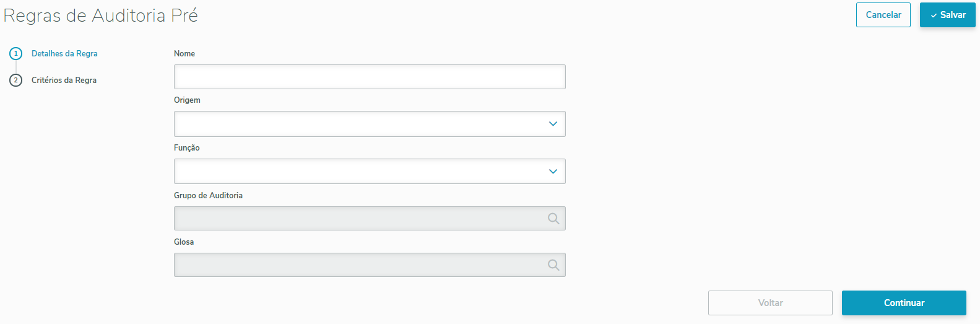Focus the Nome text input
This screenshot has height=324, width=980.
tap(370, 77)
